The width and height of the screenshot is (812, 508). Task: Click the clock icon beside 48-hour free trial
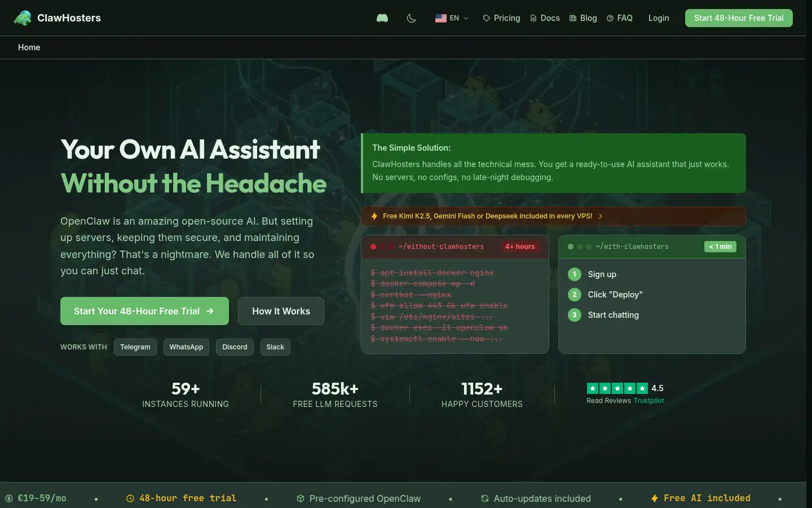click(x=130, y=498)
